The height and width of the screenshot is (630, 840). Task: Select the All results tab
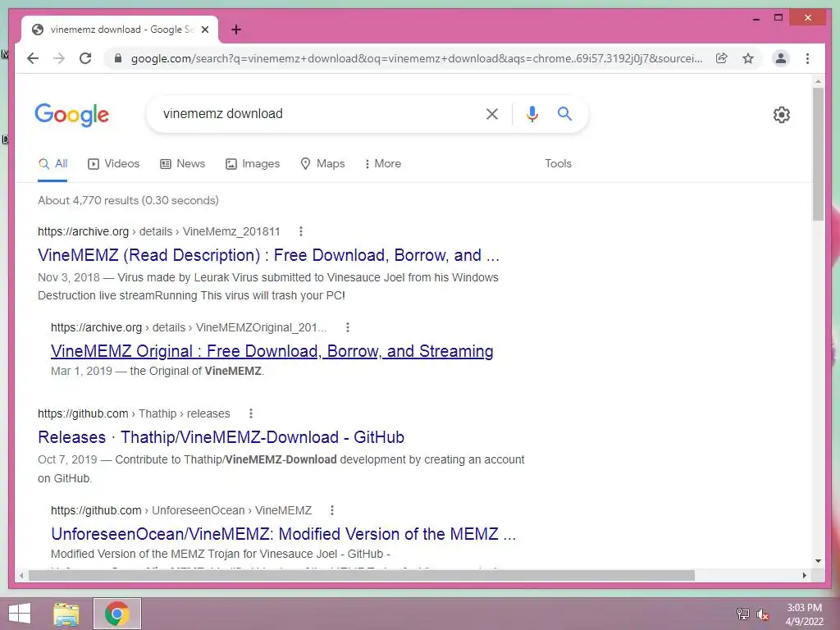52,164
